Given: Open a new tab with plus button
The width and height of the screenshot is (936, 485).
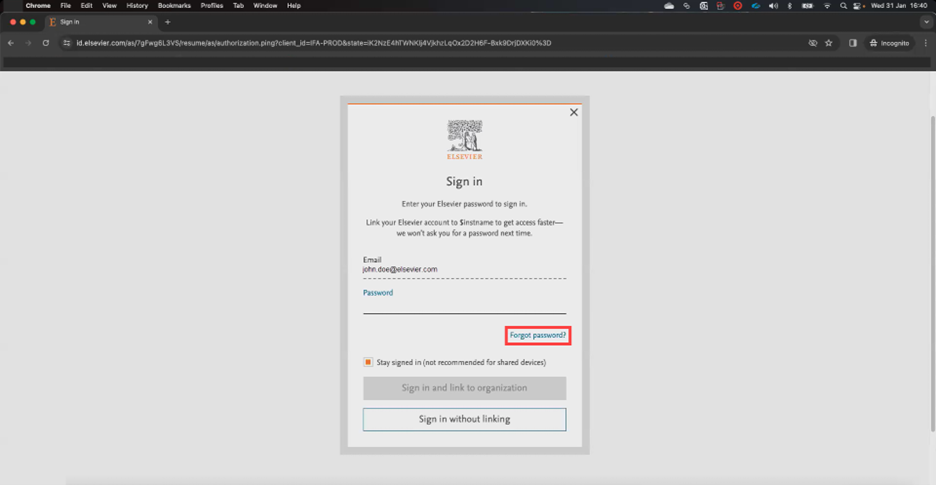Looking at the screenshot, I should point(168,22).
